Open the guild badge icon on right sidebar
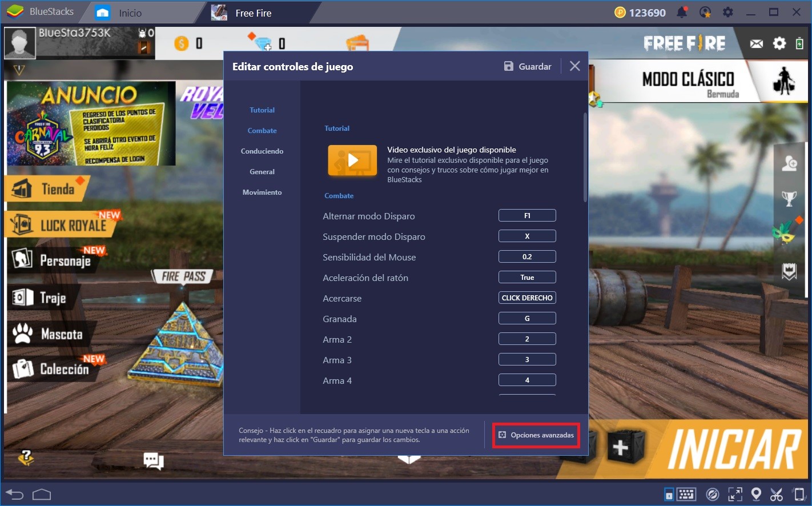Image resolution: width=812 pixels, height=506 pixels. [789, 272]
